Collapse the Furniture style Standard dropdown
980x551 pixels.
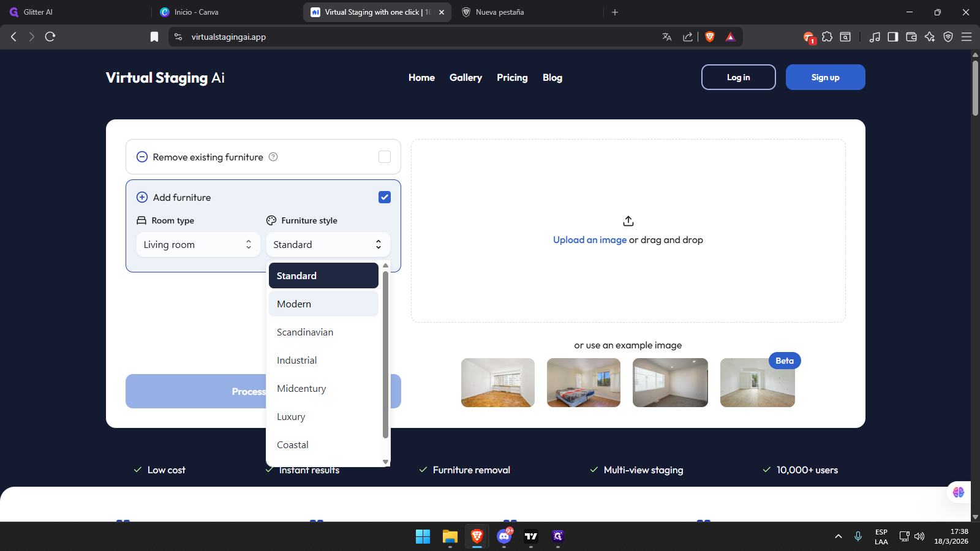click(x=328, y=244)
